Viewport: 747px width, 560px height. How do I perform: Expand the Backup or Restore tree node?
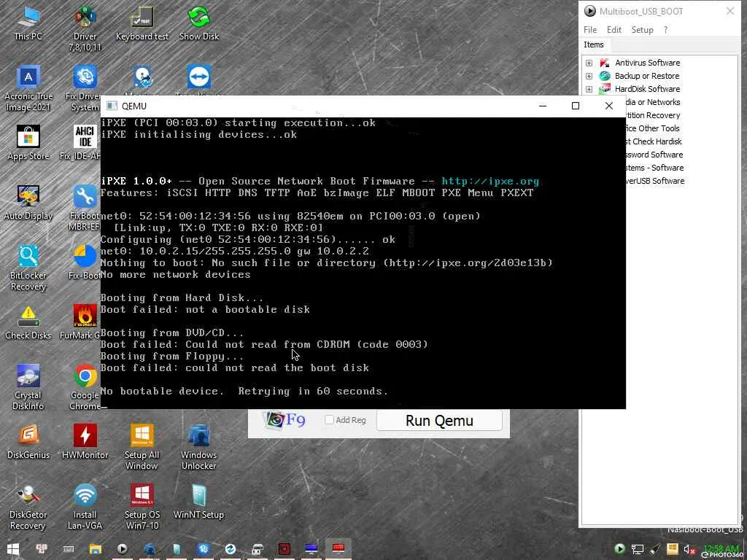coord(589,76)
